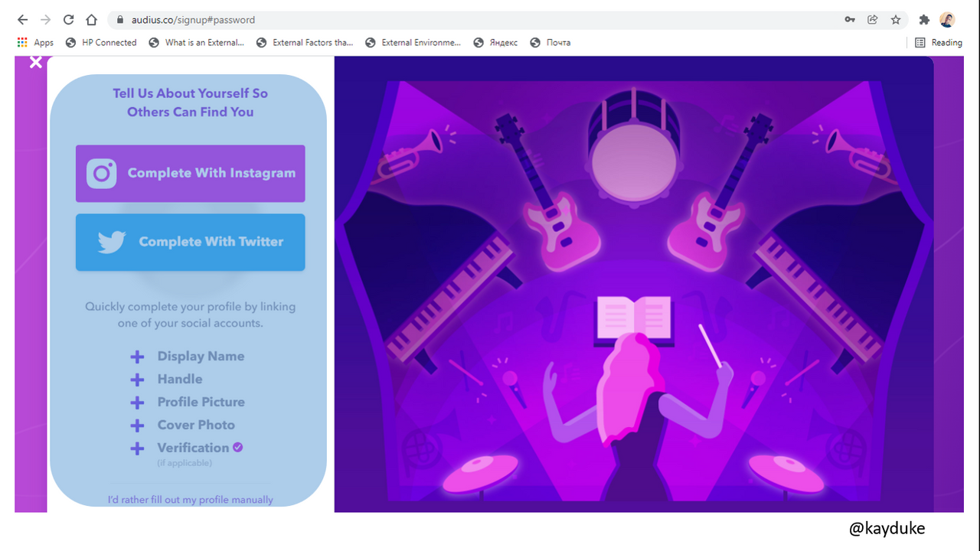Click the 'Cover Photo' text

[x=196, y=425]
